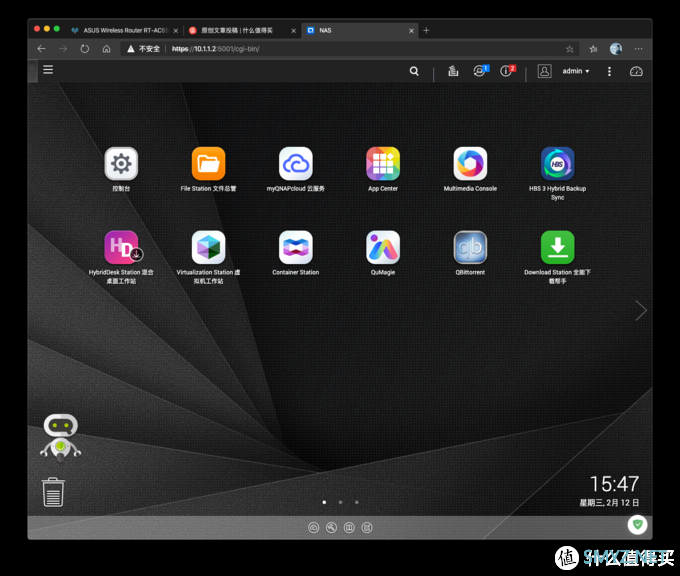This screenshot has height=576, width=680.
Task: Open a new browser tab
Action: pos(426,30)
